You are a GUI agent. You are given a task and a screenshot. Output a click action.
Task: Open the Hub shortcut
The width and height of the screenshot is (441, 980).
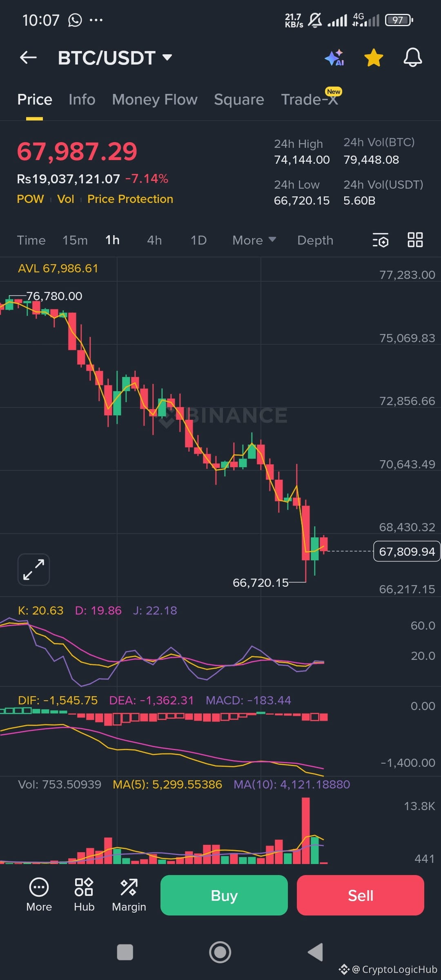pos(84,895)
